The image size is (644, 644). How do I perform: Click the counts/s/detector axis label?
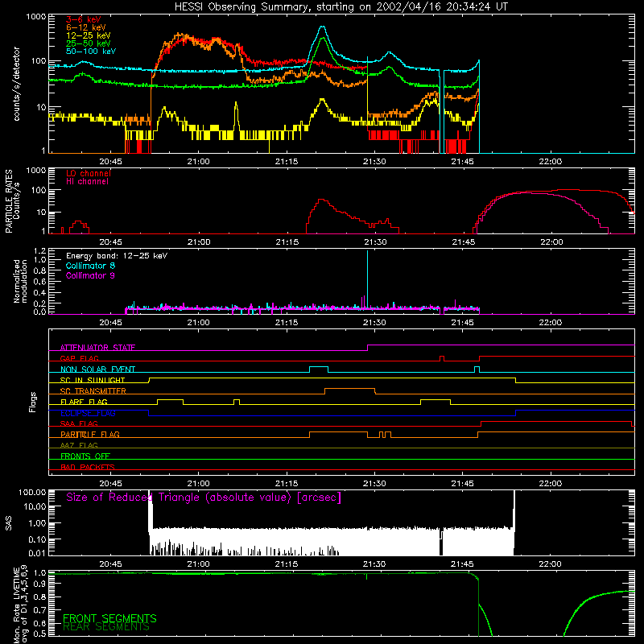pyautogui.click(x=17, y=84)
